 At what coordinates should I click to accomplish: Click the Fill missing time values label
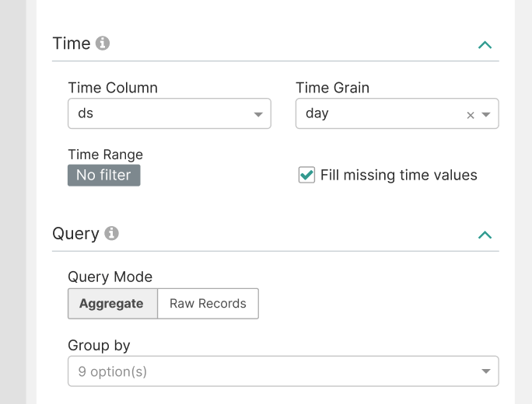pyautogui.click(x=398, y=175)
